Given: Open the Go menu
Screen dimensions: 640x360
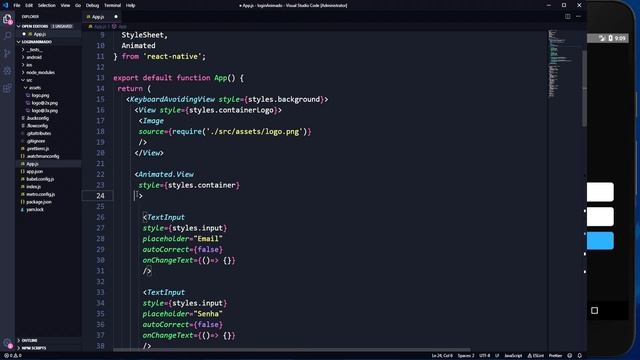Looking at the screenshot, I should tap(78, 5).
